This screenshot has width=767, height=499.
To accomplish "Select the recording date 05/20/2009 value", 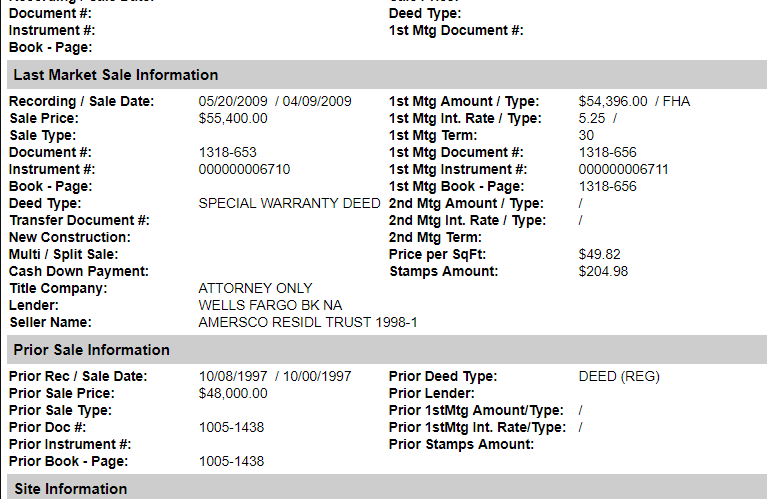I will [x=233, y=101].
